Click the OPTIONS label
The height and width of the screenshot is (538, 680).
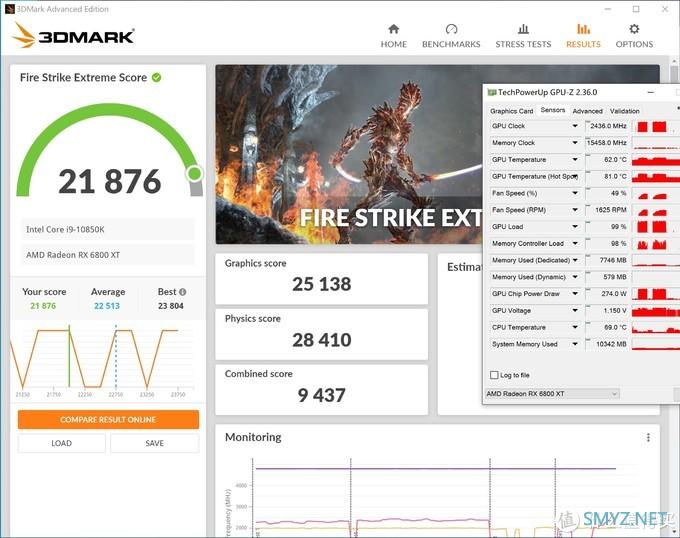coord(634,44)
